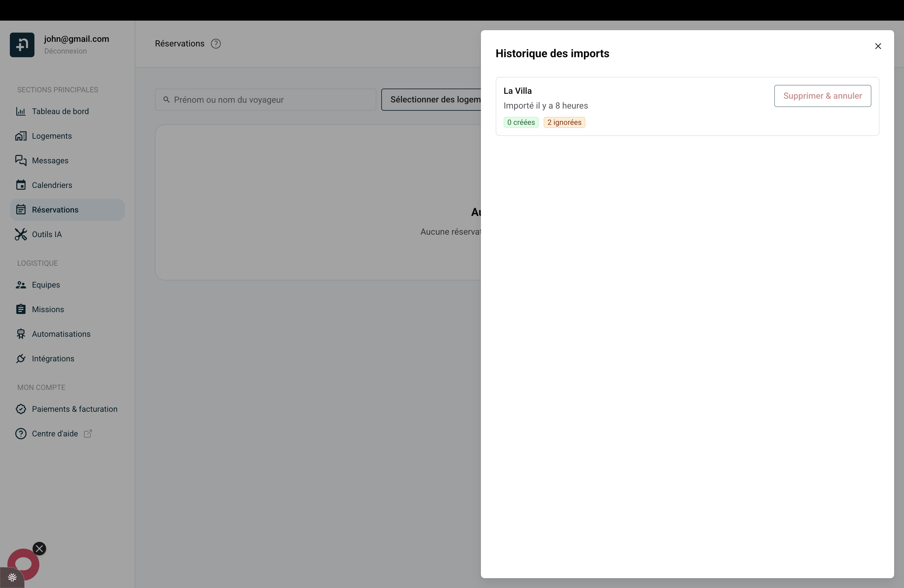Viewport: 904px width, 588px height.
Task: Click the Missions clipboard icon
Action: pyautogui.click(x=21, y=309)
